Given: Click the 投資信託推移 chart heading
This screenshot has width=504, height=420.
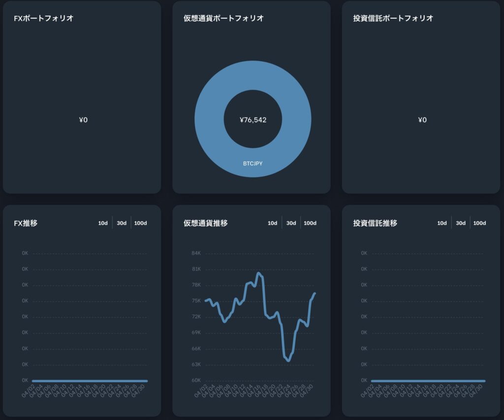Looking at the screenshot, I should point(375,223).
